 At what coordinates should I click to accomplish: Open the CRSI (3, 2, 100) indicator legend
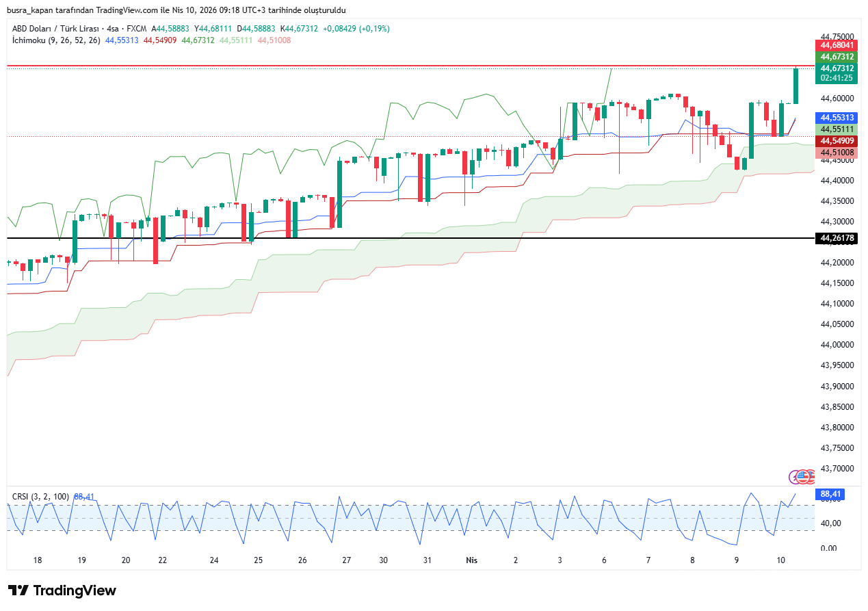(x=42, y=496)
